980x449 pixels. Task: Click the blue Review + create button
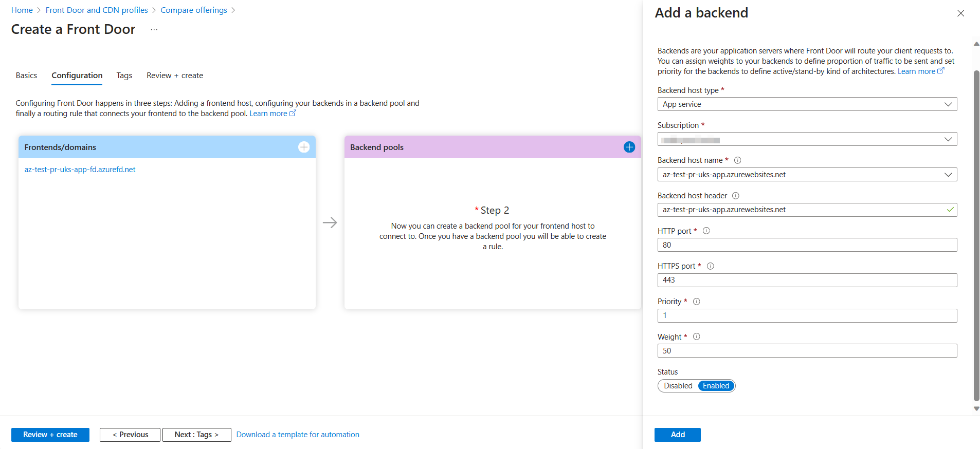tap(50, 435)
